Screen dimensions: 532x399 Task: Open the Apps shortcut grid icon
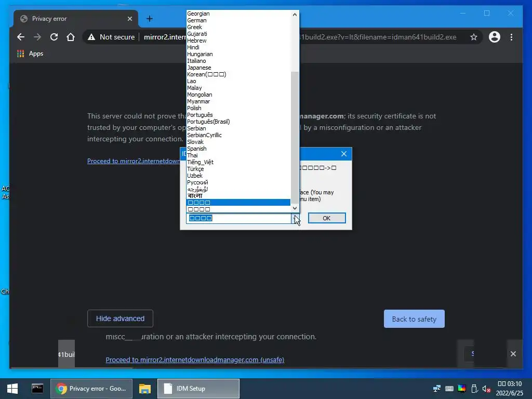(21, 54)
